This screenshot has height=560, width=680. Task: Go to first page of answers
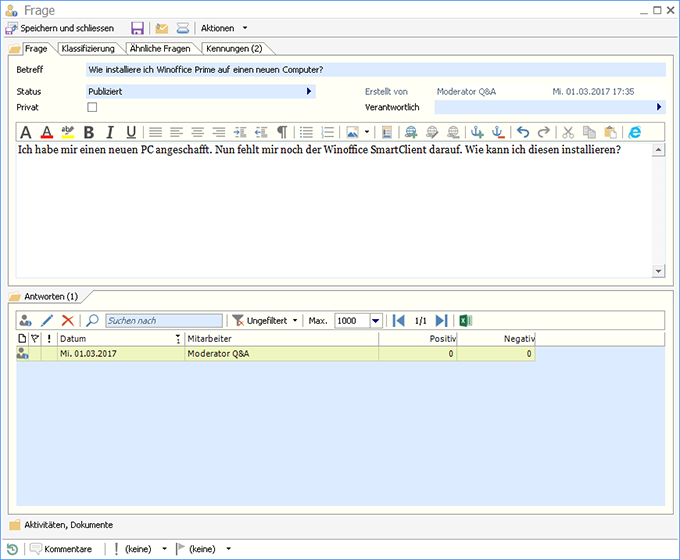399,321
